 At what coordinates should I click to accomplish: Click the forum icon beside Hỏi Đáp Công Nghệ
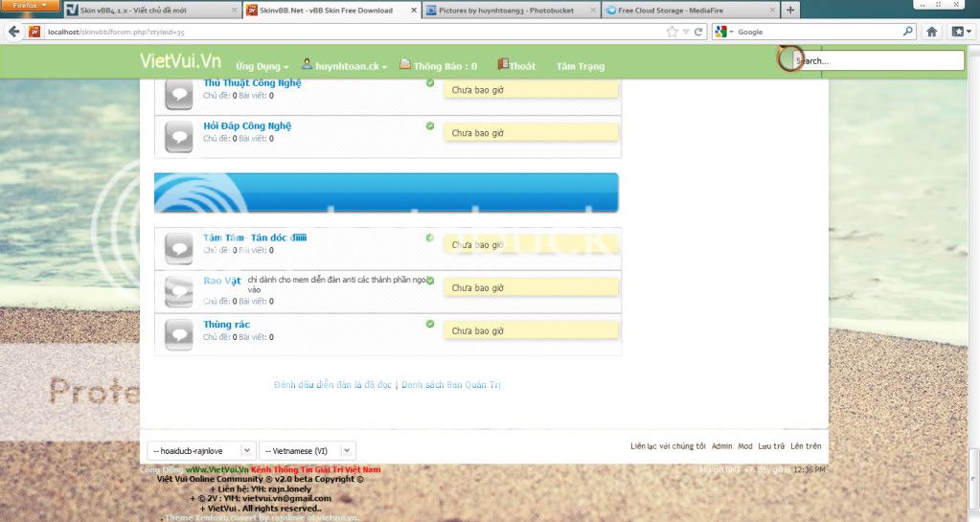tap(179, 136)
